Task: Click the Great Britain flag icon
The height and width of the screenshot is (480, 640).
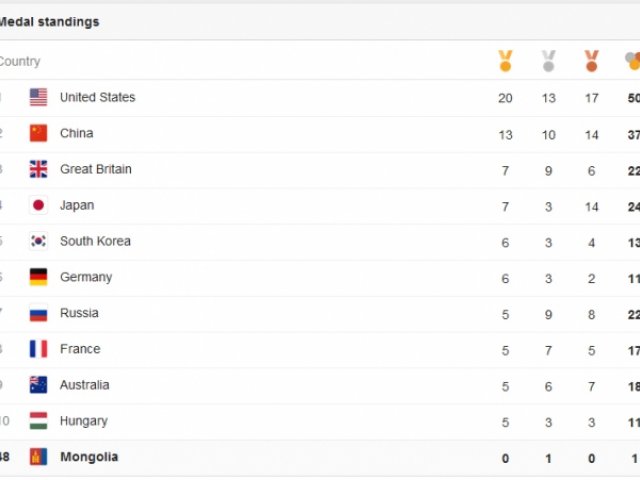Action: 38,169
